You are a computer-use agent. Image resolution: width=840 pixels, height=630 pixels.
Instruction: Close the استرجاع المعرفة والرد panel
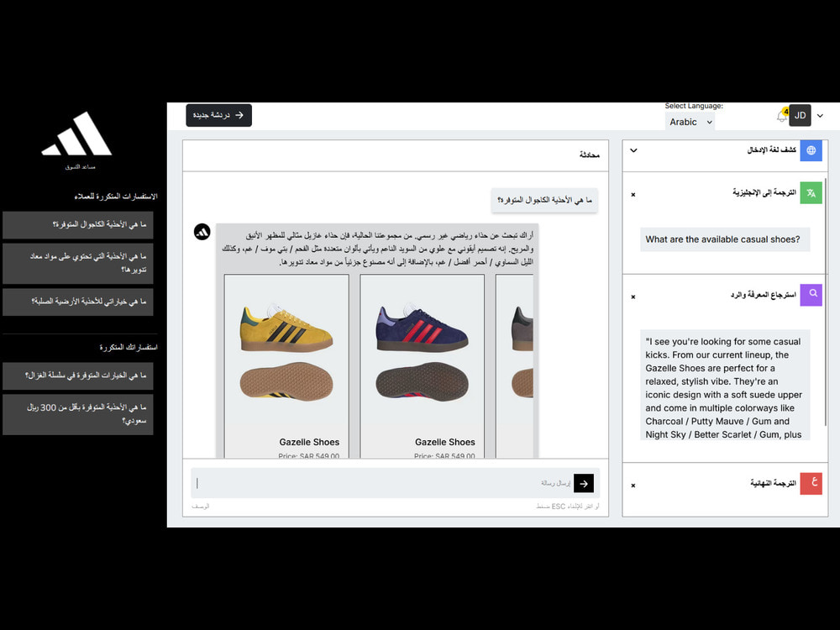633,297
